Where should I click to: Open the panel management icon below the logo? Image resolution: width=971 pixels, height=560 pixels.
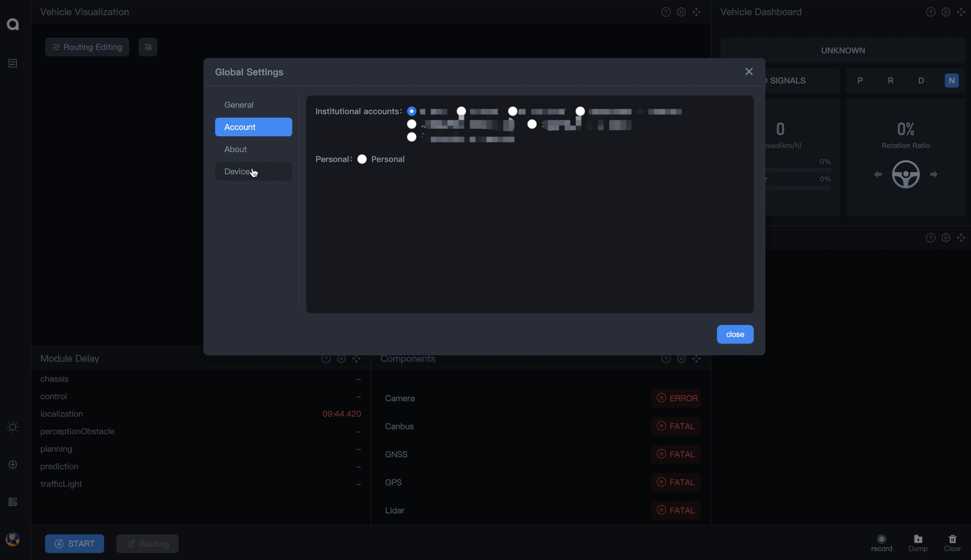[x=12, y=63]
